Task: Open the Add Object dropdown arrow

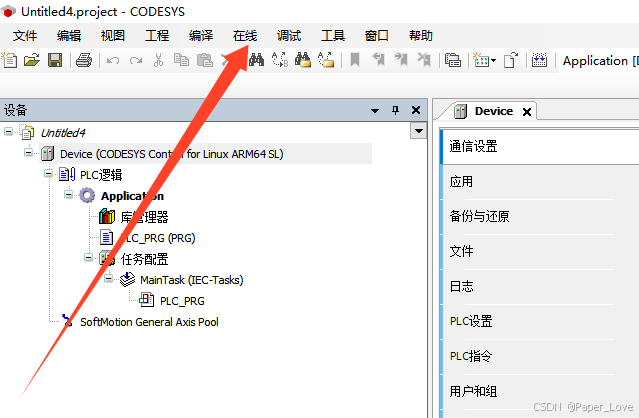Action: pos(494,61)
